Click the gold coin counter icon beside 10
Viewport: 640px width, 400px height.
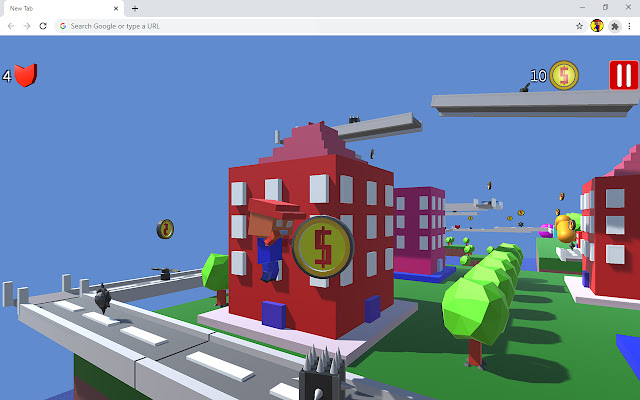point(564,75)
